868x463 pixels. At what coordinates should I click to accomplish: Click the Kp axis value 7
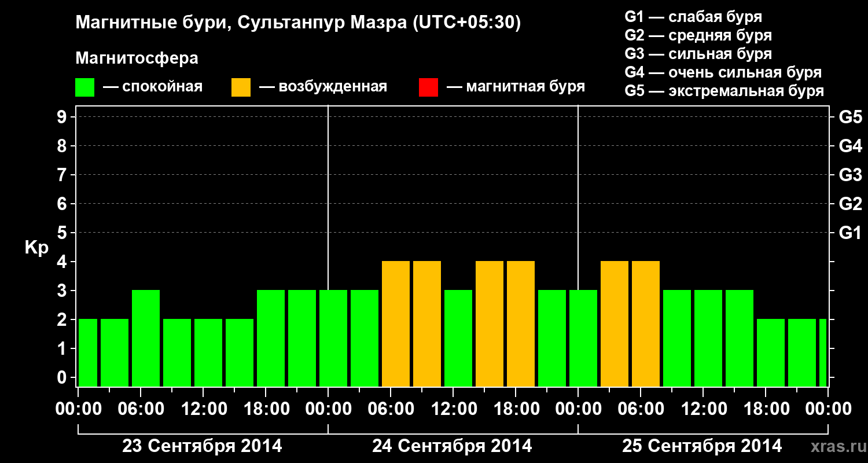(63, 175)
